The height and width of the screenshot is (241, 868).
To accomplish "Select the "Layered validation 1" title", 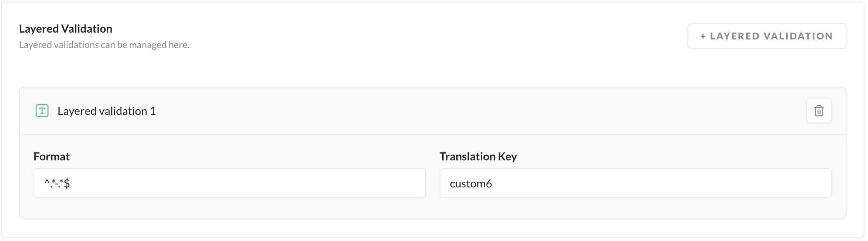I will point(106,111).
